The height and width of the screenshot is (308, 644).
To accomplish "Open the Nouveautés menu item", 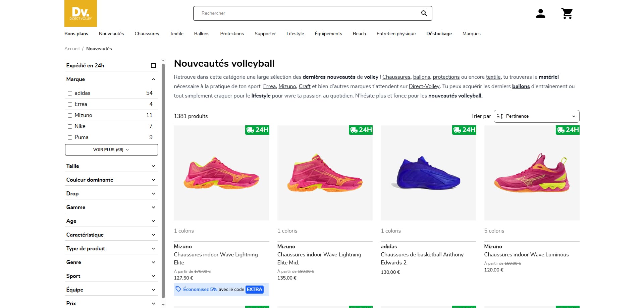I will tap(111, 34).
